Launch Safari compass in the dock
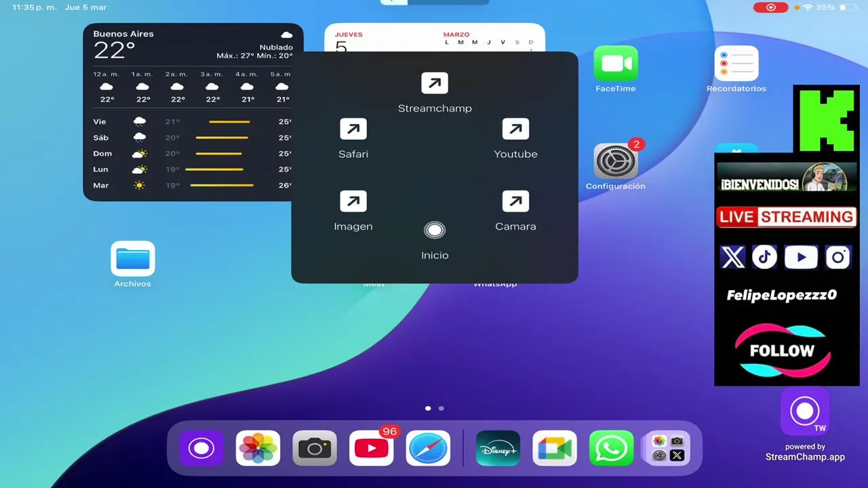Viewport: 868px width, 488px height. (428, 449)
